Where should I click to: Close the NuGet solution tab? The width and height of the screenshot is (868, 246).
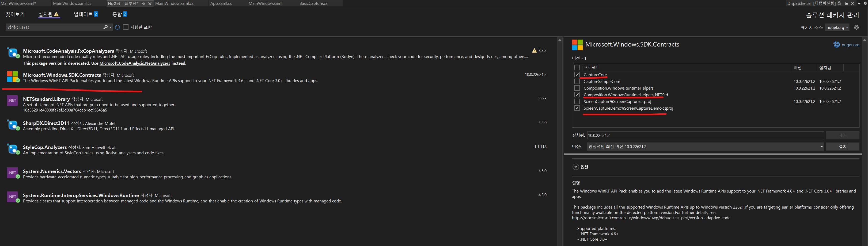point(150,4)
